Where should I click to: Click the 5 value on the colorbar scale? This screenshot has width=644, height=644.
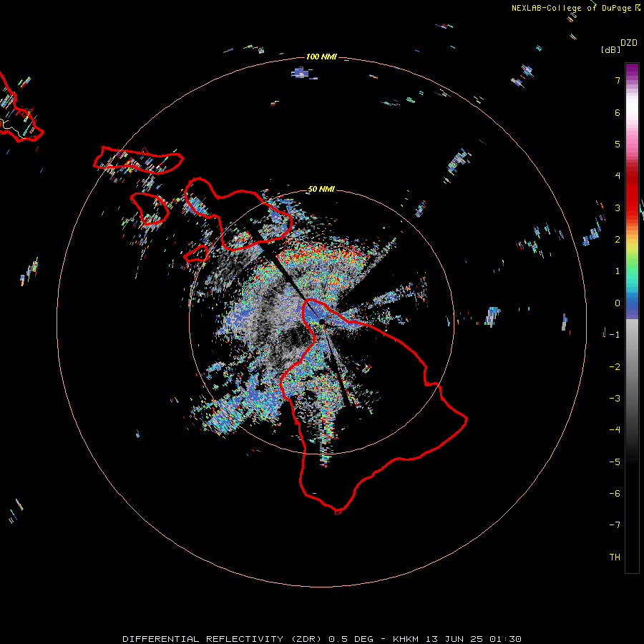618,144
